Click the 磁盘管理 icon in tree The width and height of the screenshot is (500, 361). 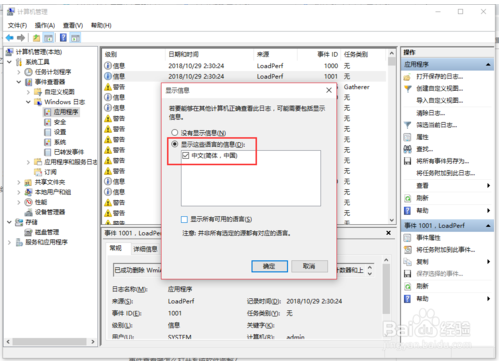point(29,232)
